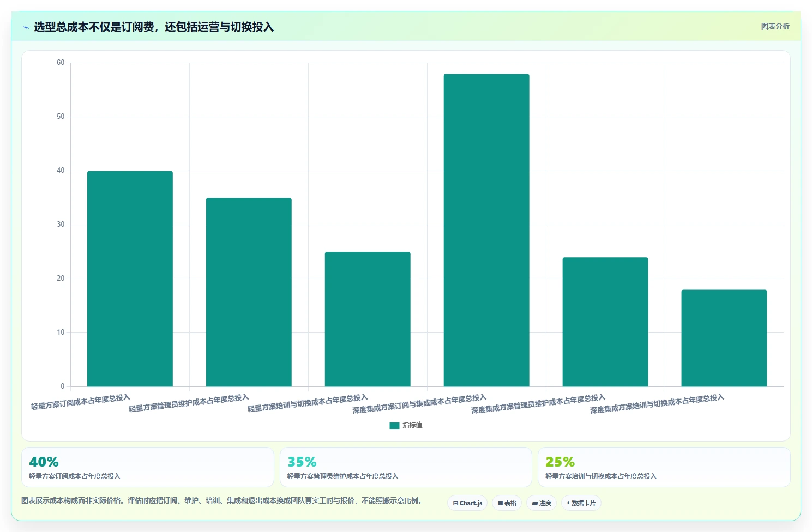Click the x-axis label 轻量方案培训与切换成本占年度总投入
The height and width of the screenshot is (532, 812).
[308, 403]
